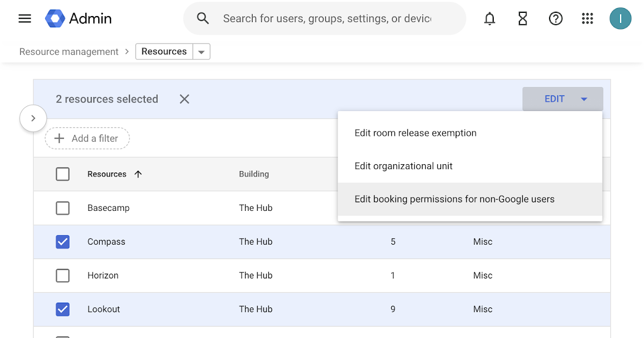Open the help question mark icon
Image resolution: width=644 pixels, height=338 pixels.
[x=555, y=18]
